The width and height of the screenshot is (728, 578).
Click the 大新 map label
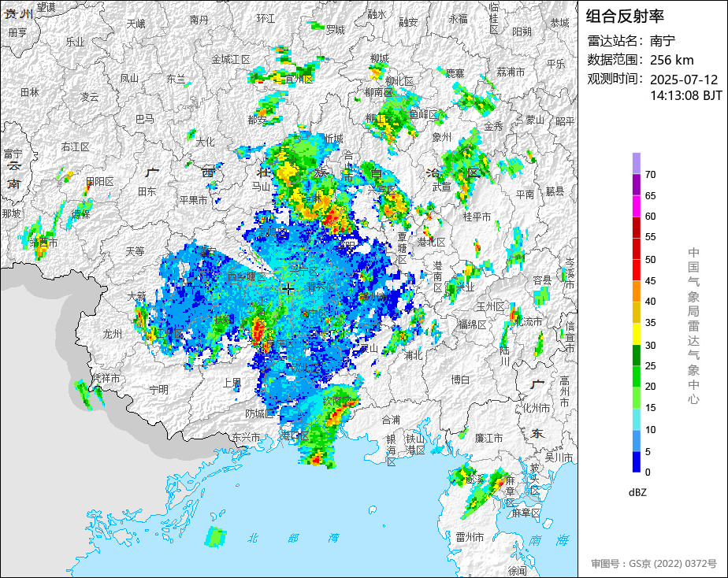point(137,296)
